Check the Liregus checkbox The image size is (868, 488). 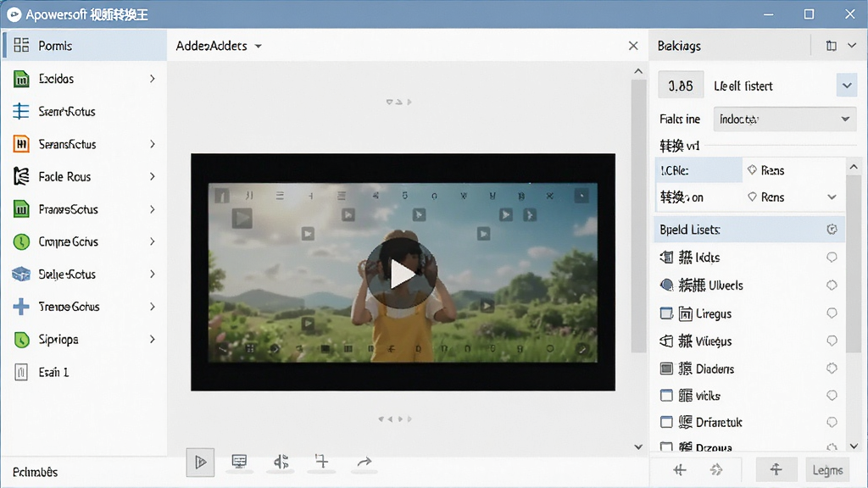coord(666,313)
